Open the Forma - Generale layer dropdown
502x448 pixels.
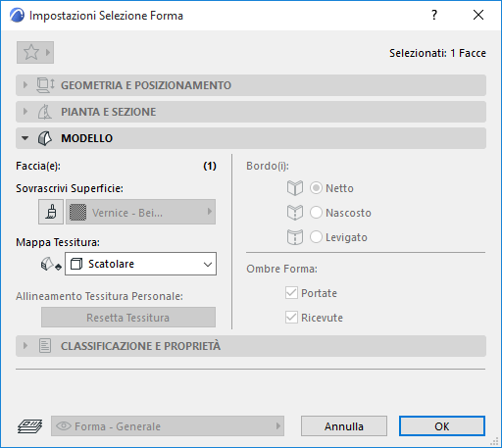(168, 426)
